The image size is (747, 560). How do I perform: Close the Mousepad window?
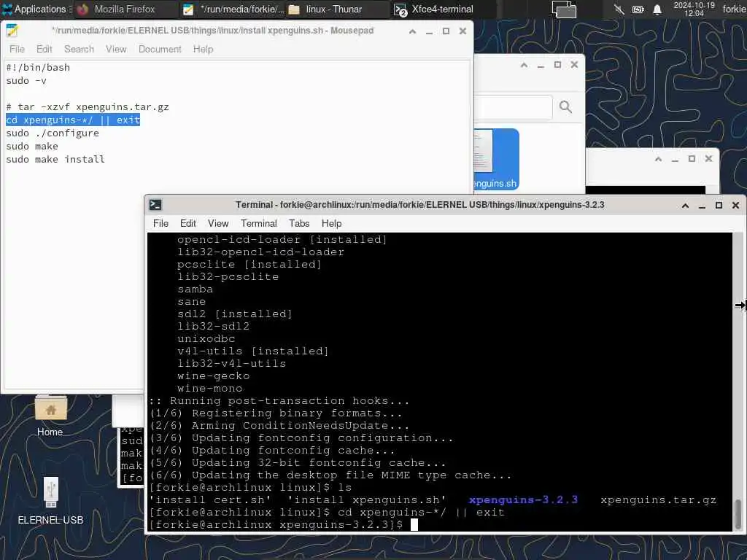click(x=462, y=31)
